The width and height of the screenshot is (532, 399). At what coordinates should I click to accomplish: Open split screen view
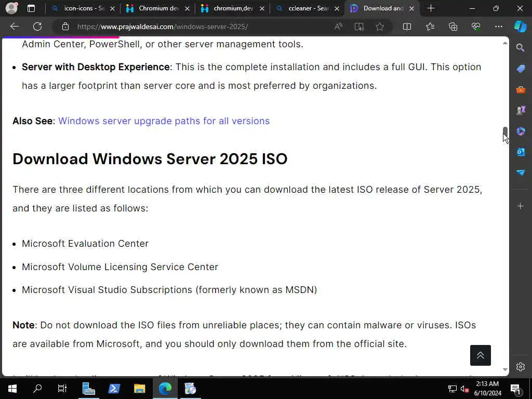coord(407,26)
